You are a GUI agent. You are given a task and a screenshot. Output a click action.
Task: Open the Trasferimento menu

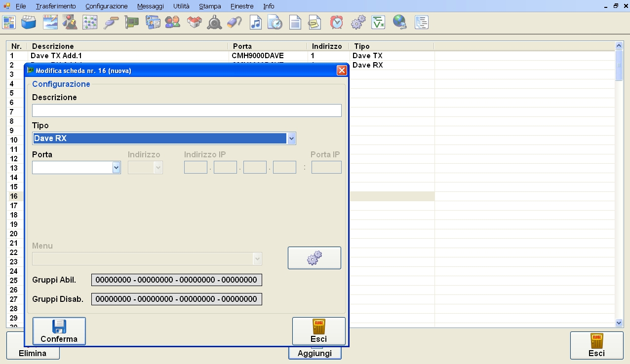56,6
